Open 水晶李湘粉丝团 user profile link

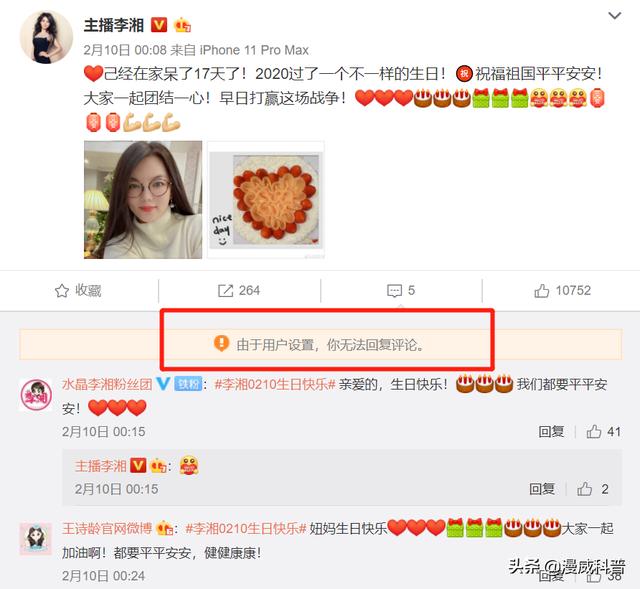pyautogui.click(x=107, y=384)
